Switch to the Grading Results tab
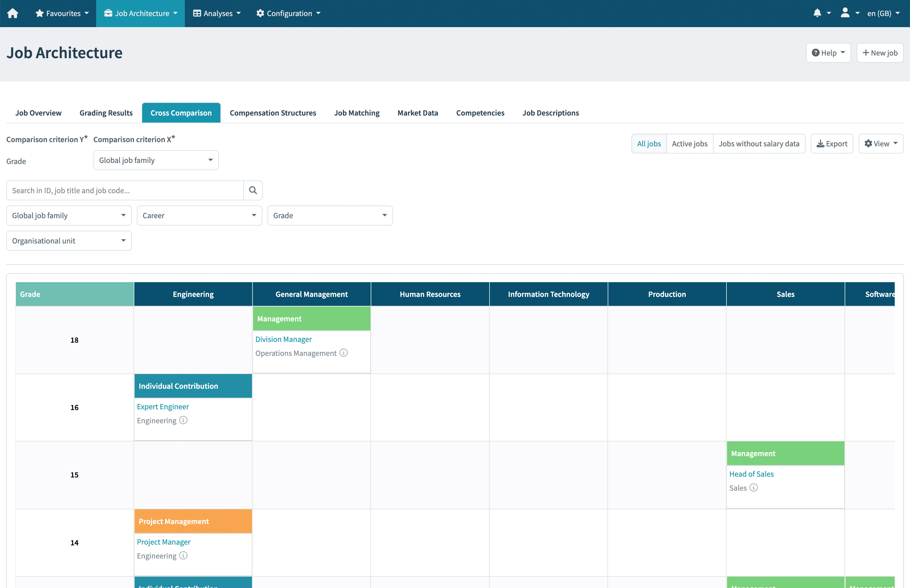The image size is (910, 588). tap(106, 113)
